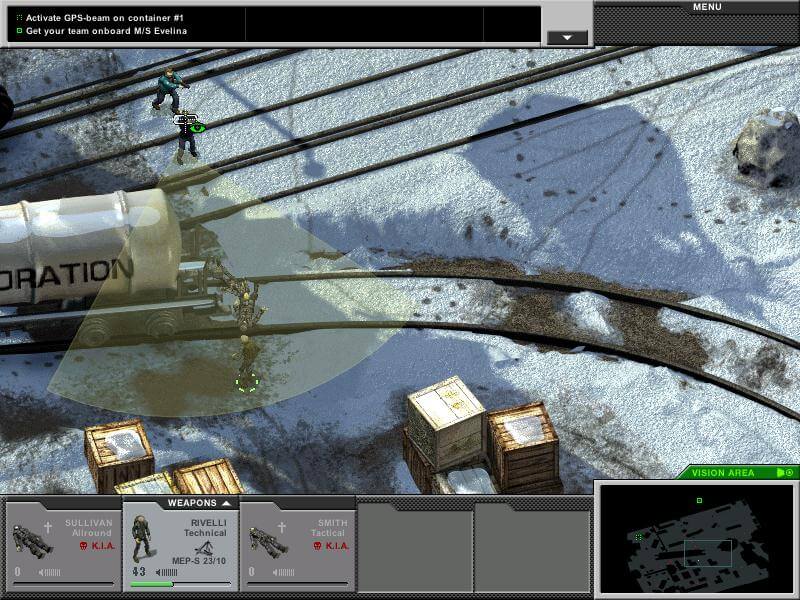
Task: Click the circular target icon next to VISION AREA
Action: [x=790, y=472]
